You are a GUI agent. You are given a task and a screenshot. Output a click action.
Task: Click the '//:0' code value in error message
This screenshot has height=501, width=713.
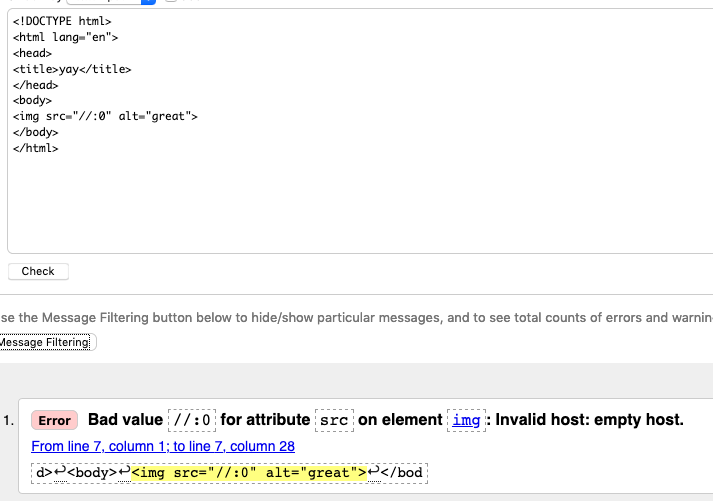pyautogui.click(x=192, y=420)
